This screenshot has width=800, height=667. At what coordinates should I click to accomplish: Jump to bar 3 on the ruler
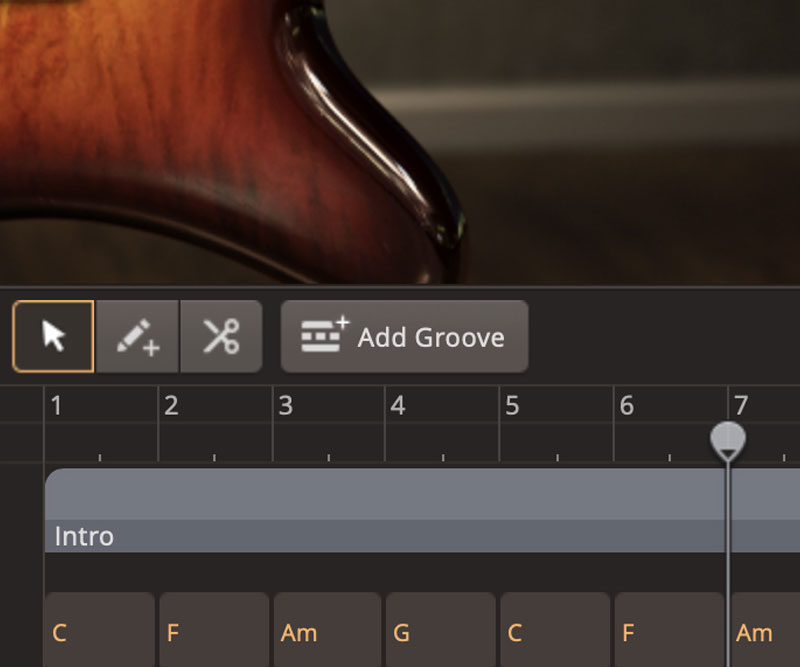285,405
